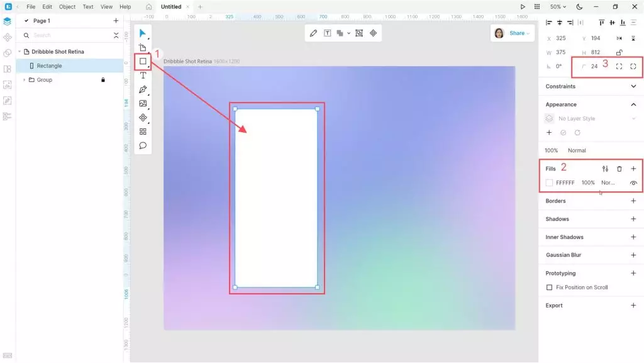Click the text frame icon above canvas

click(327, 33)
